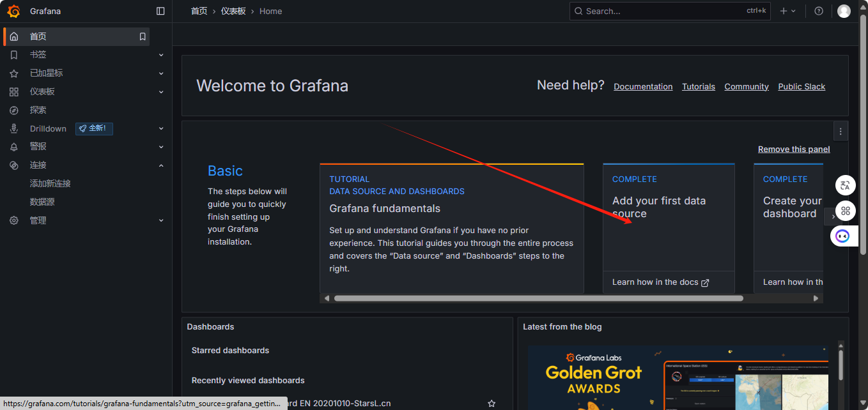Click the external link icon after docs
This screenshot has height=410, width=868.
pos(705,282)
